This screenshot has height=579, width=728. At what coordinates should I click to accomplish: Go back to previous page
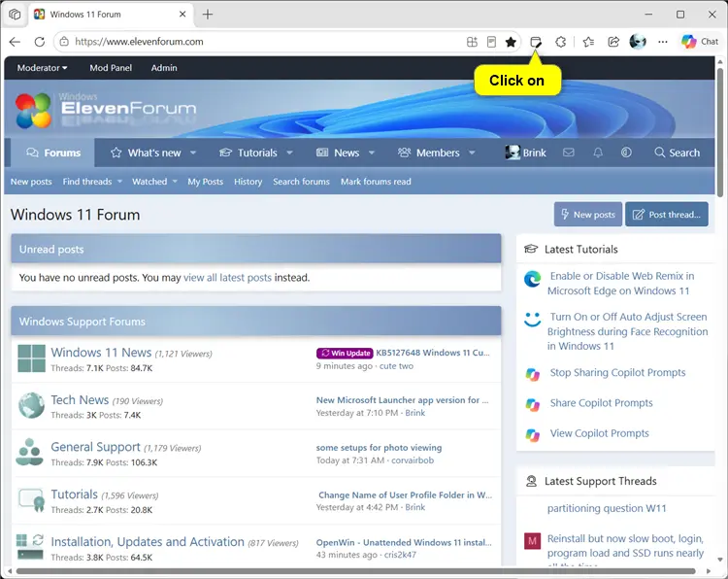[x=15, y=42]
